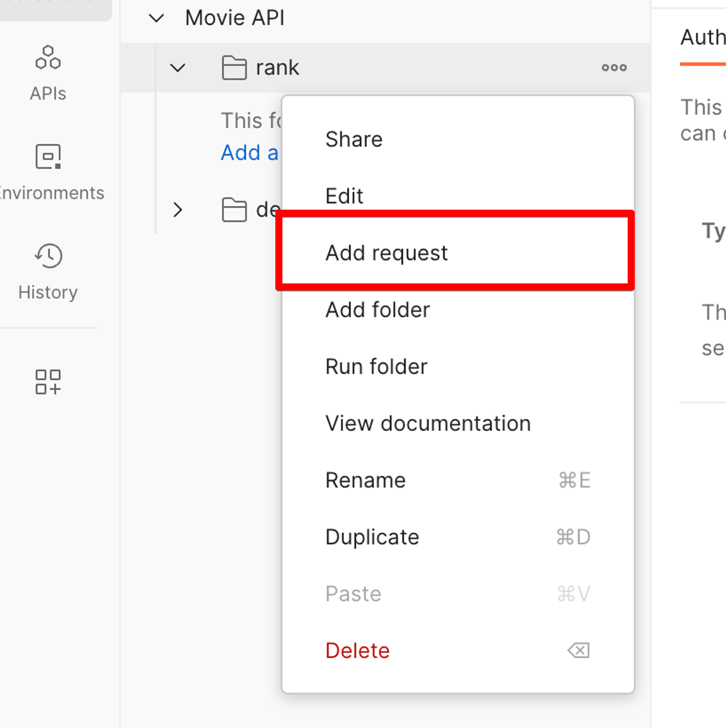
Task: Select Run folder in the menu
Action: tap(376, 367)
